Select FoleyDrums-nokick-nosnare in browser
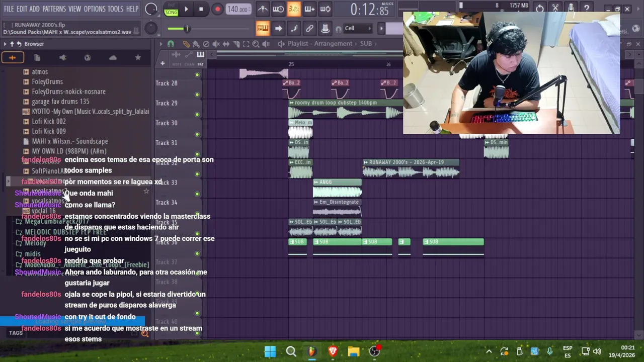The image size is (644, 362). [x=68, y=92]
